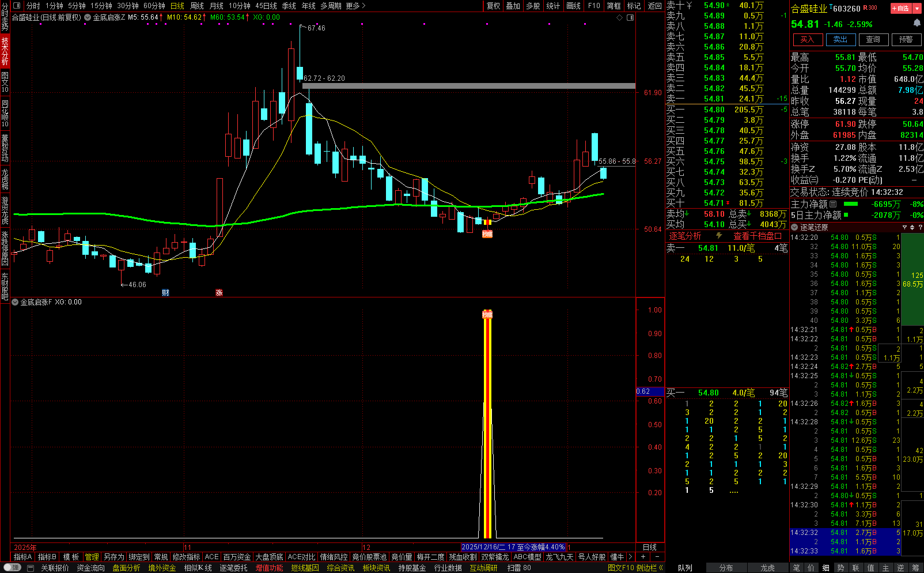Click the 预警 alert button
The width and height of the screenshot is (924, 573).
click(906, 39)
